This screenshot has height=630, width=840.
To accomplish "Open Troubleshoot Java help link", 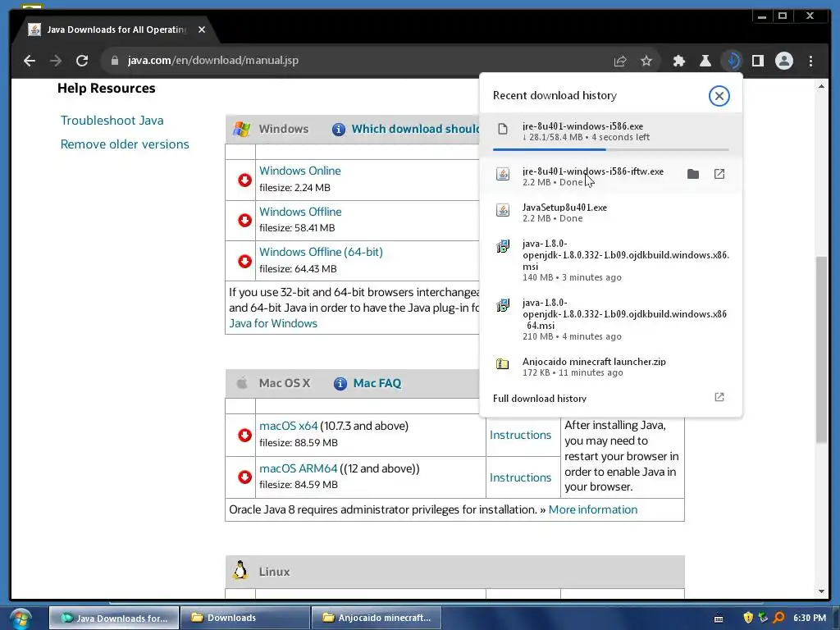I will [112, 121].
